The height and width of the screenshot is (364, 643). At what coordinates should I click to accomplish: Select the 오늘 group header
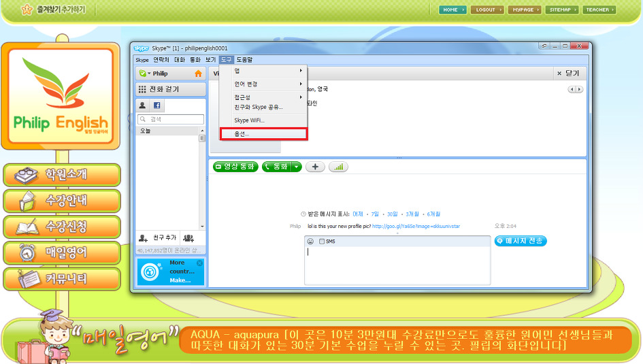coord(167,131)
